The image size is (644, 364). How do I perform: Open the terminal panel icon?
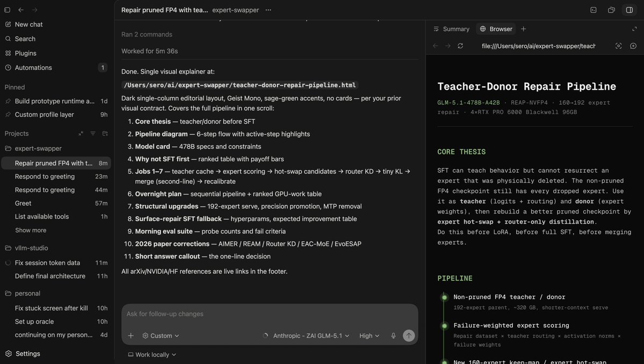(x=594, y=10)
